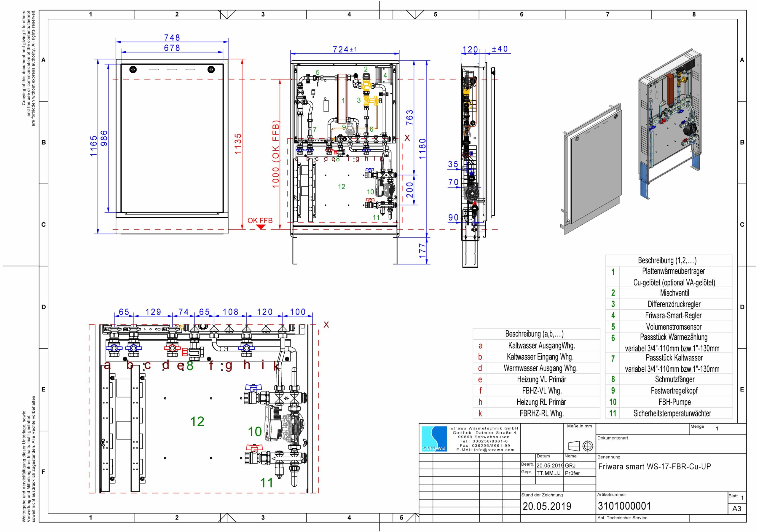Select the Kaltwasser Eingang Whg. row
The image size is (759, 532).
(537, 357)
